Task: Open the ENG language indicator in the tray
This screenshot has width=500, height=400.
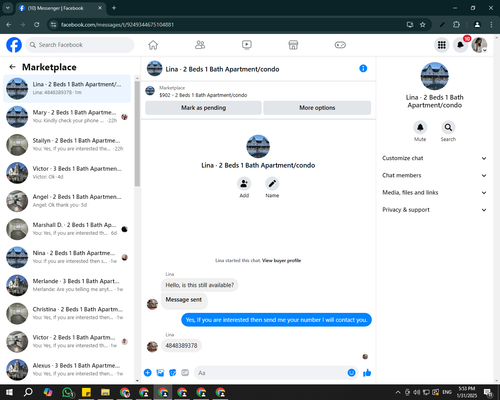Action: click(x=447, y=392)
